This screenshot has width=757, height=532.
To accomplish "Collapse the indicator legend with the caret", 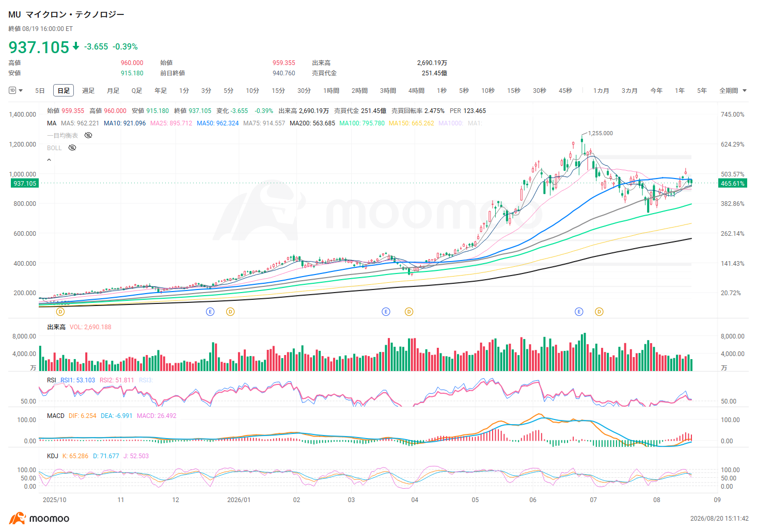I will 49,160.
